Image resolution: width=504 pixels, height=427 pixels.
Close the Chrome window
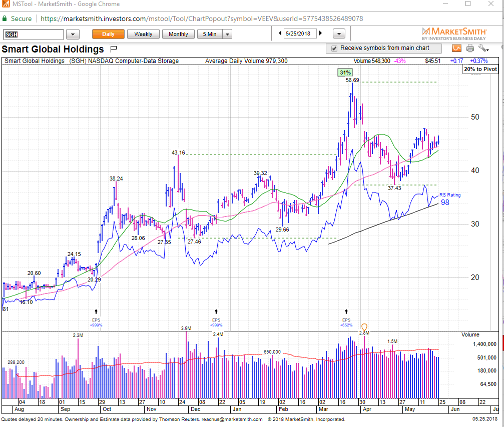tap(491, 4)
